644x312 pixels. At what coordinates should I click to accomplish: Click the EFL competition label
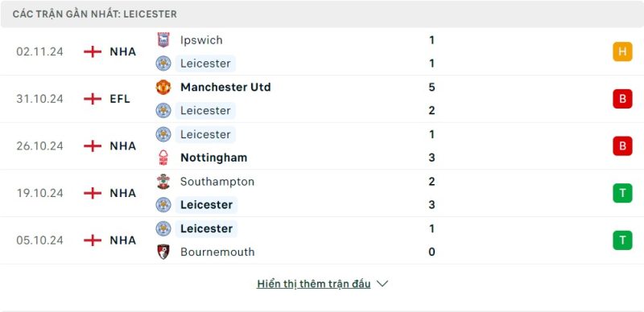pyautogui.click(x=120, y=99)
